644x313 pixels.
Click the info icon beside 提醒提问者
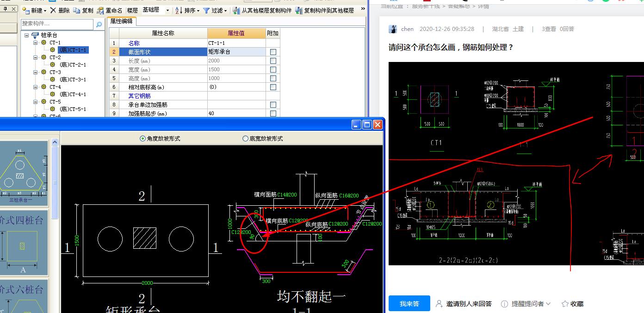click(x=505, y=304)
